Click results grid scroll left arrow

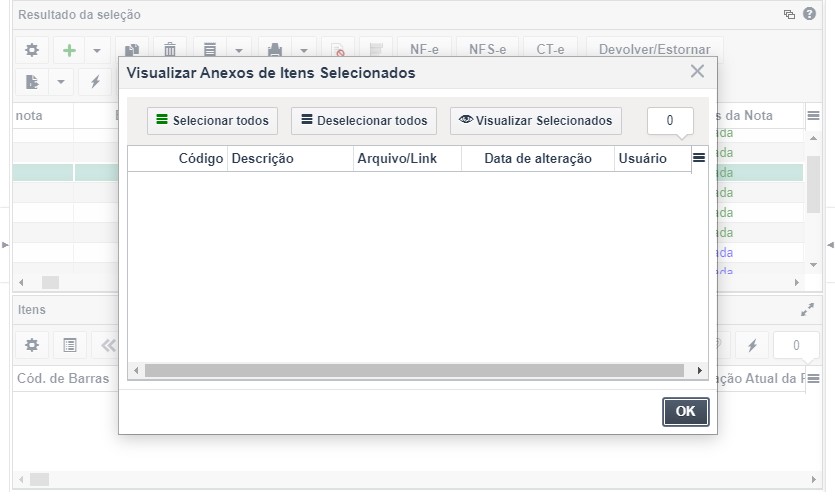[21, 282]
